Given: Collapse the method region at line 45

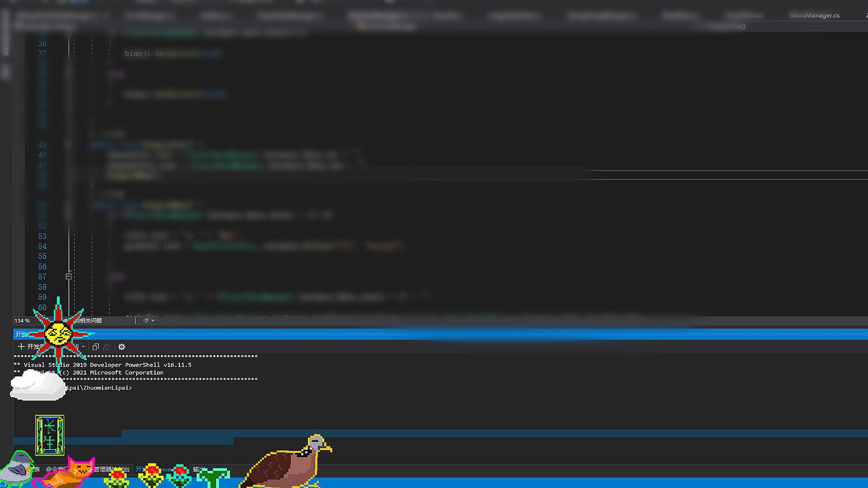Looking at the screenshot, I should (x=69, y=145).
